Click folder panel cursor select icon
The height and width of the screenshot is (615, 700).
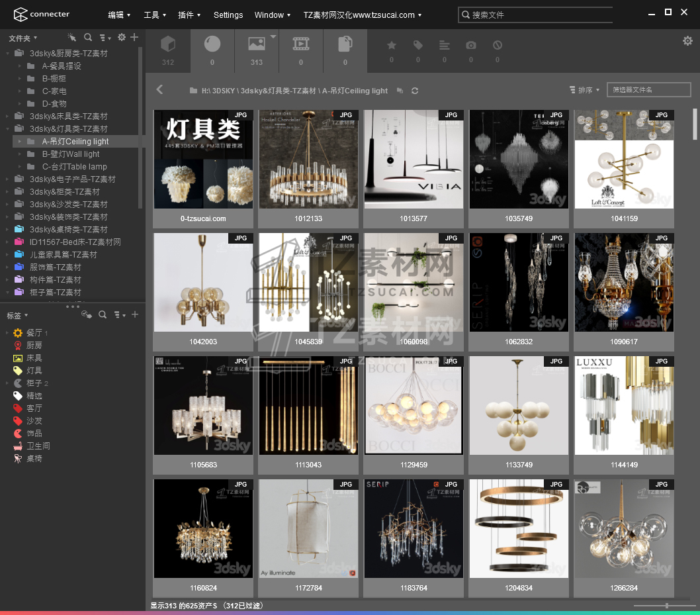(x=71, y=38)
